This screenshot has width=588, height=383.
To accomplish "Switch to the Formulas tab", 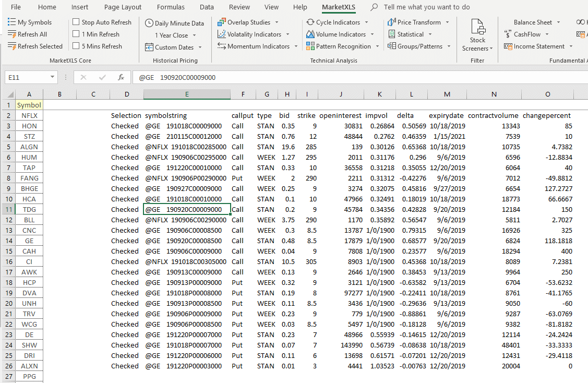I will click(171, 7).
